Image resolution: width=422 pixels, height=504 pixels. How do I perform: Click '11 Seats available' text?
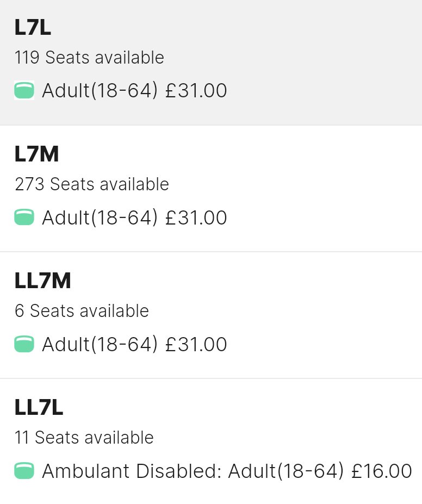84,438
